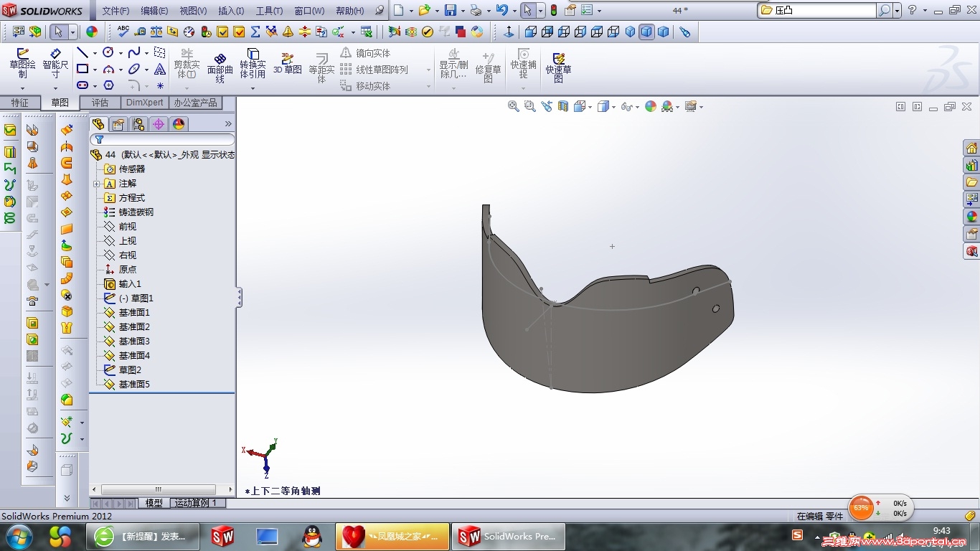The width and height of the screenshot is (980, 551).
Task: Open the Equations sigma tool in toolbar
Action: click(x=255, y=32)
